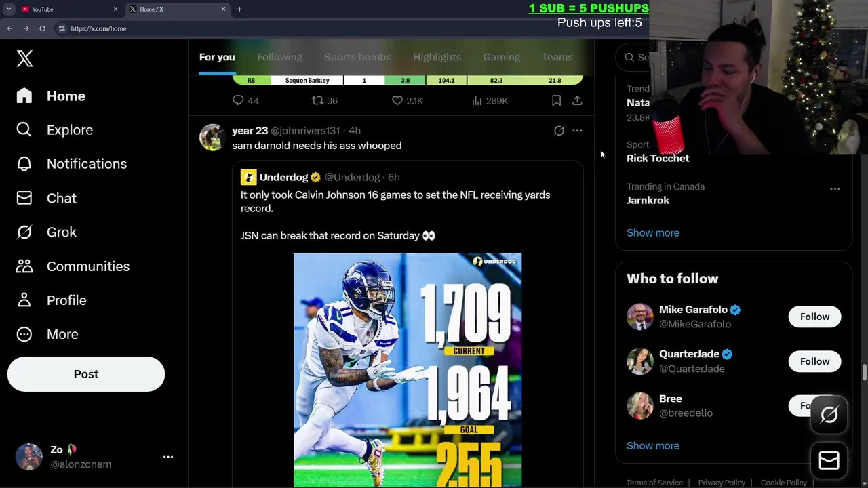868x488 pixels.
Task: Open @johnrivers131 profile handle
Action: coord(305,131)
